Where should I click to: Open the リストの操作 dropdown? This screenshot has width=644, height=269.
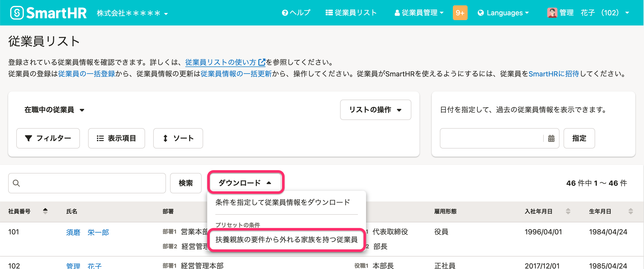[x=375, y=110]
